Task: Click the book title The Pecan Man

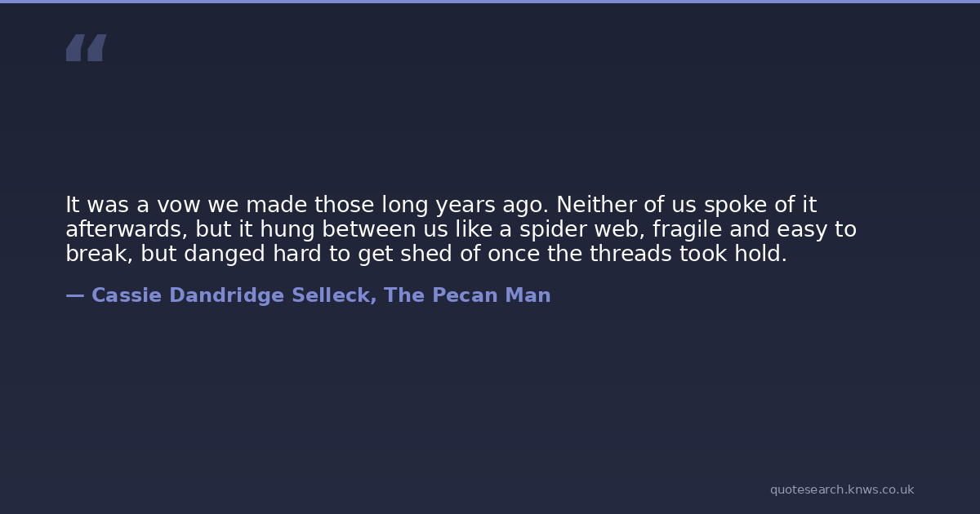Action: [x=467, y=295]
